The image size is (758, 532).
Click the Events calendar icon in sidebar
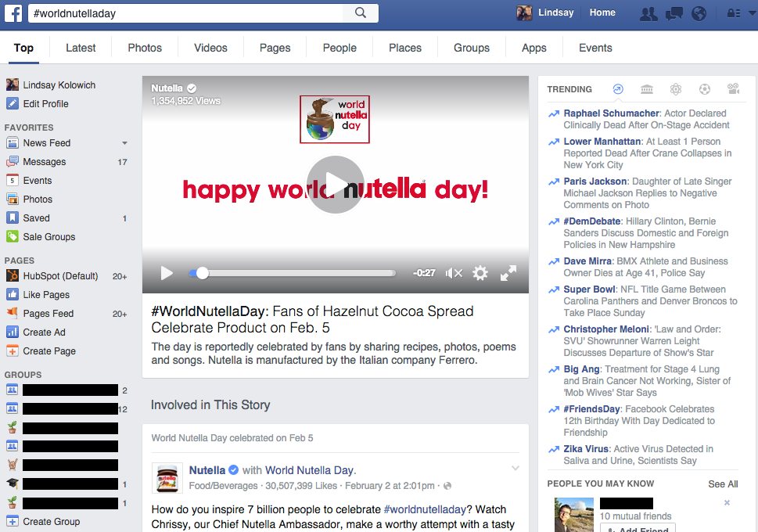pyautogui.click(x=12, y=181)
